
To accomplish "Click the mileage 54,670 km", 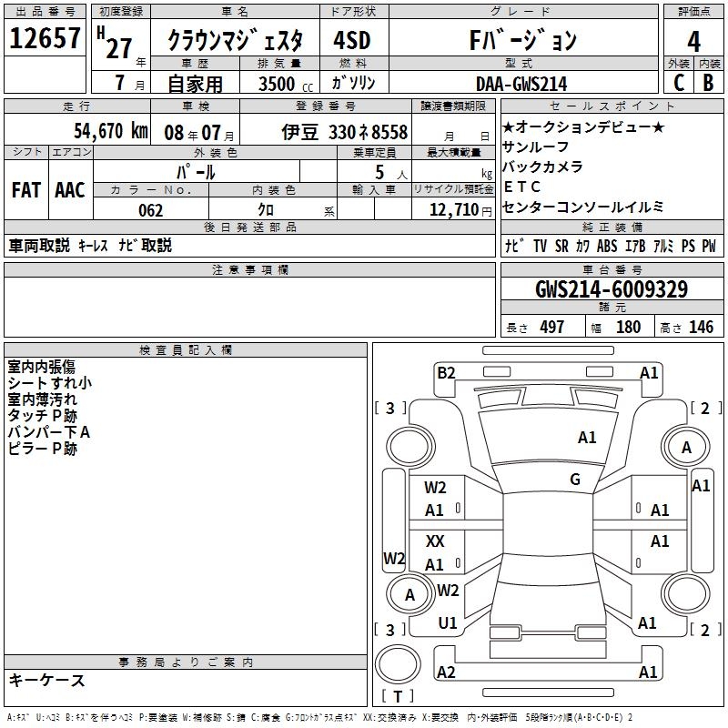I will 111,131.
